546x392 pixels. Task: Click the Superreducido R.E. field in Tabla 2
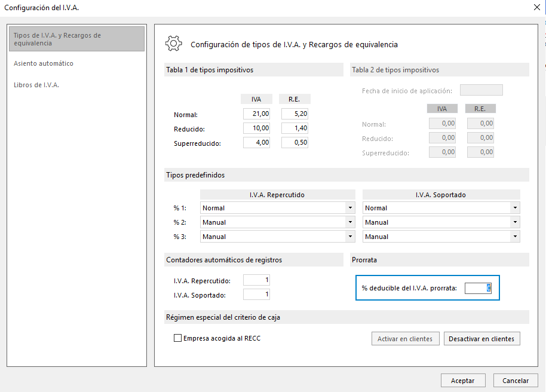480,152
